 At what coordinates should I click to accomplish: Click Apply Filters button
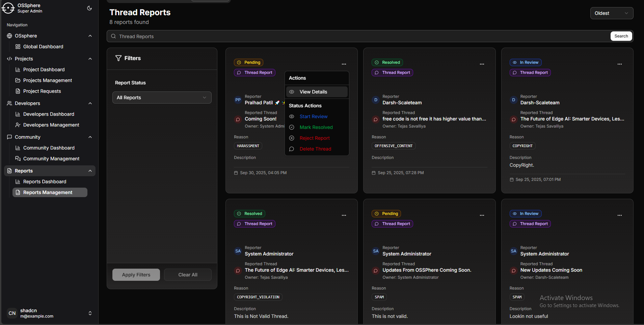[x=136, y=275]
